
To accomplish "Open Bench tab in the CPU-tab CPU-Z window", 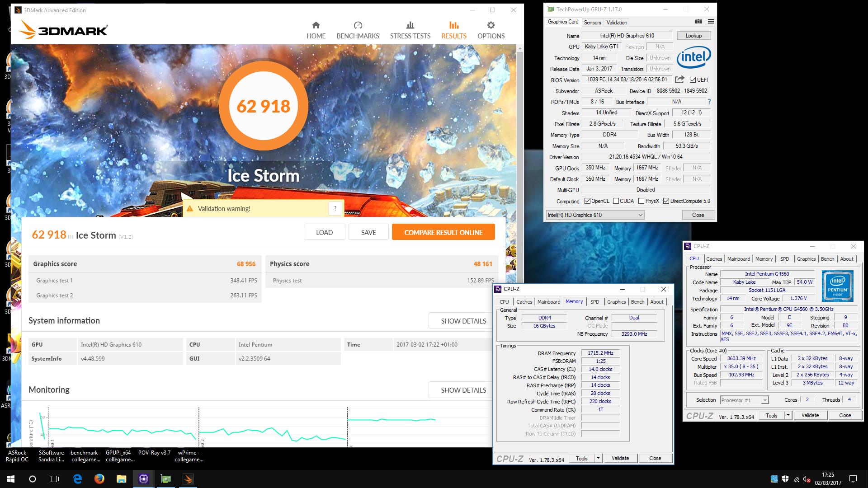I will [827, 259].
